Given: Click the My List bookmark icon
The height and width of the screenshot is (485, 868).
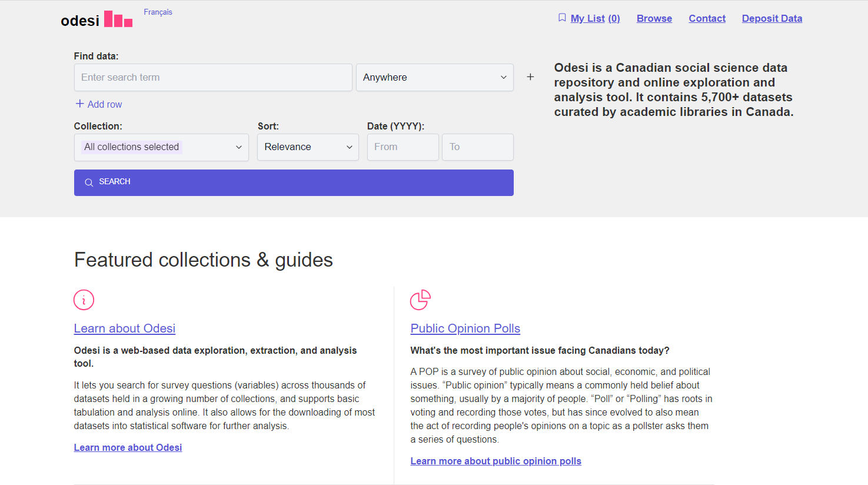Looking at the screenshot, I should [562, 18].
